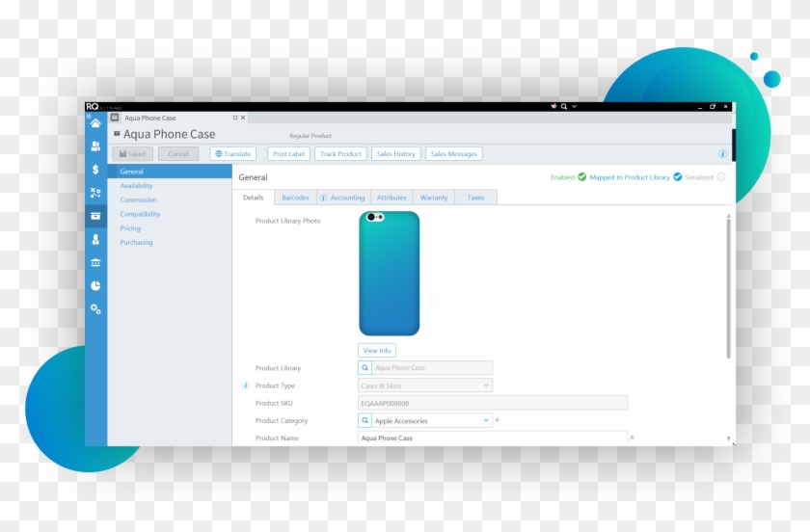810x532 pixels.
Task: Expand the Product Category dropdown
Action: (x=486, y=421)
